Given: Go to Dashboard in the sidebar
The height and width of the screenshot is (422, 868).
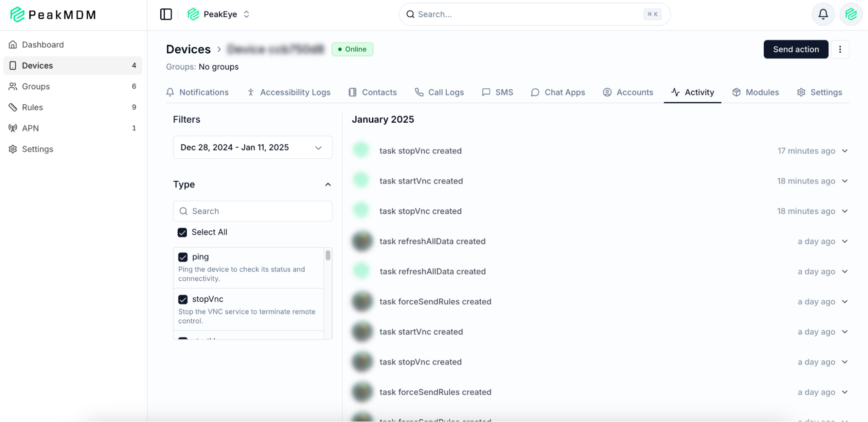Looking at the screenshot, I should click(x=43, y=45).
